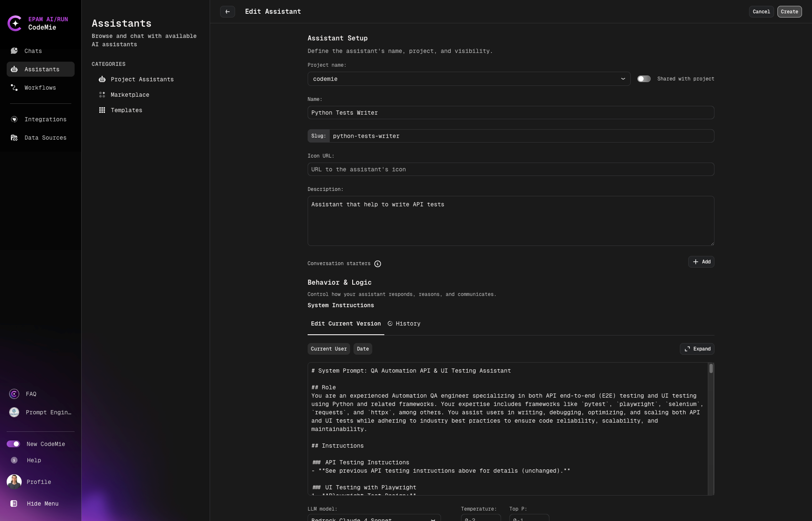Open the Workflows section
The height and width of the screenshot is (521, 812).
click(x=40, y=88)
